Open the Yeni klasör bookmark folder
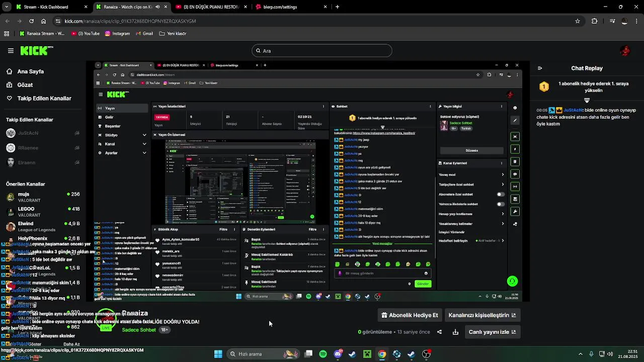This screenshot has height=362, width=644. 173,34
